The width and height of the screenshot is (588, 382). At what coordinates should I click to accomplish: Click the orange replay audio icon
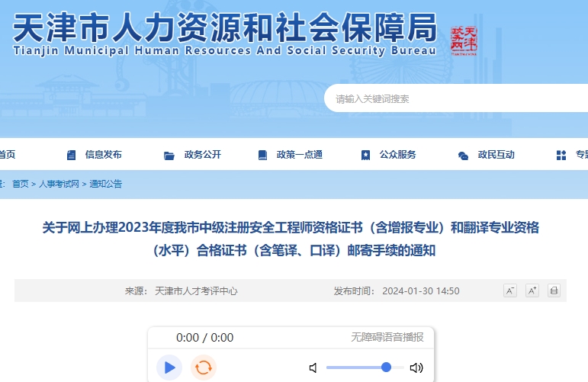coord(203,368)
